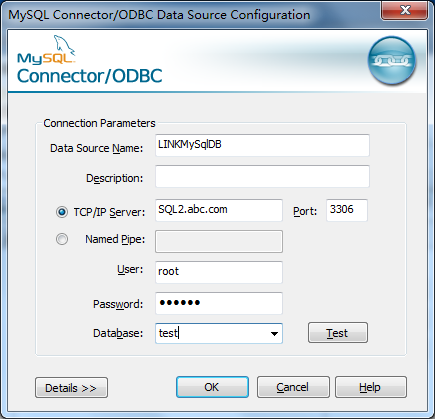Click the Database label
The height and width of the screenshot is (419, 435).
click(x=118, y=333)
